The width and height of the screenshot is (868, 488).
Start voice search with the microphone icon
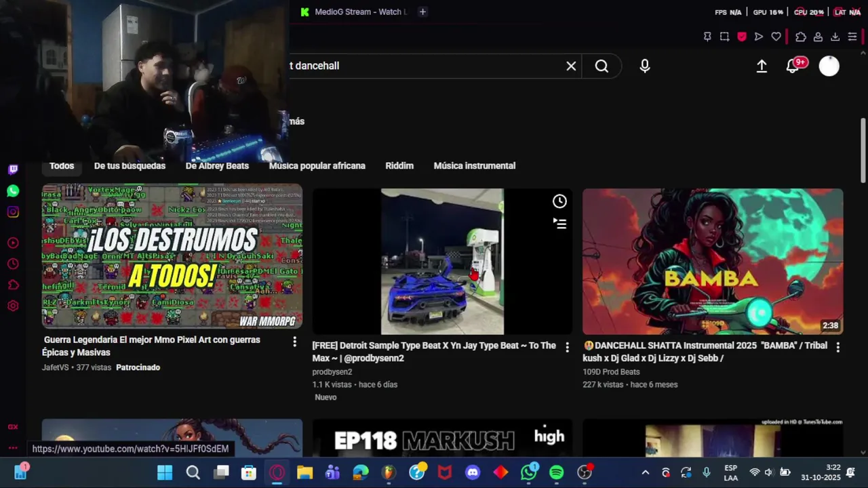644,66
